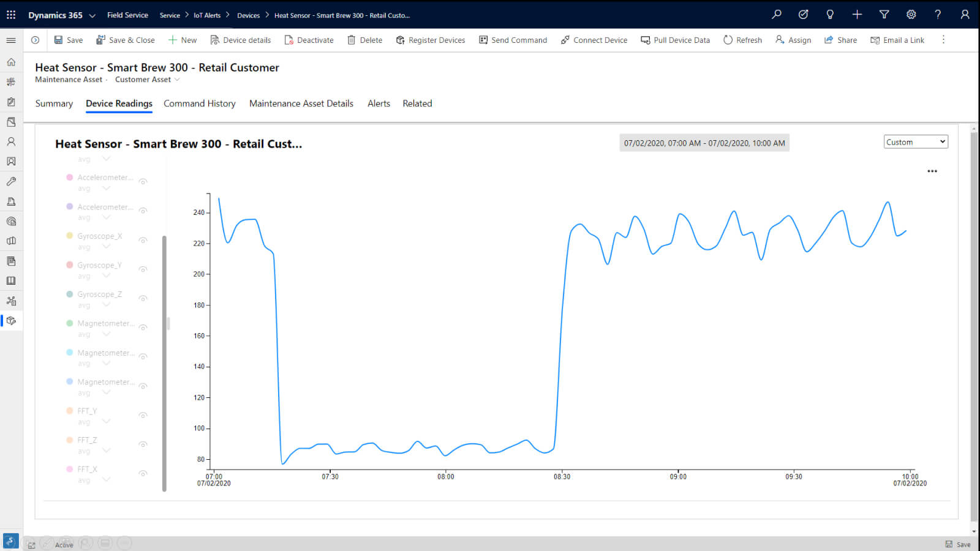Image resolution: width=980 pixels, height=551 pixels.
Task: Toggle visibility of Gyroscope_Y series
Action: click(x=143, y=269)
